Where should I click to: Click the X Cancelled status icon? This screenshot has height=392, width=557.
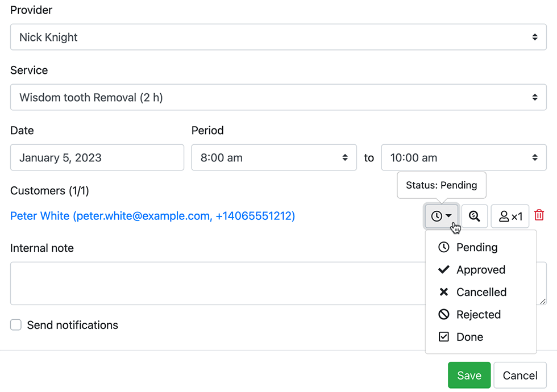(x=443, y=292)
